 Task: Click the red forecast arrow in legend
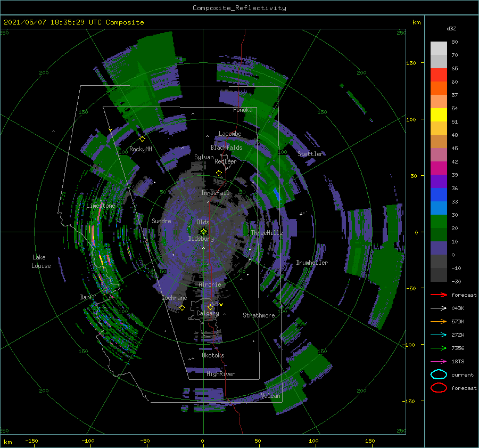pyautogui.click(x=439, y=295)
